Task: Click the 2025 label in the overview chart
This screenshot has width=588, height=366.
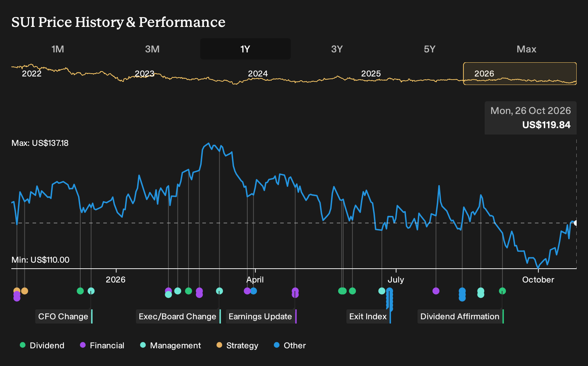Action: click(x=371, y=74)
